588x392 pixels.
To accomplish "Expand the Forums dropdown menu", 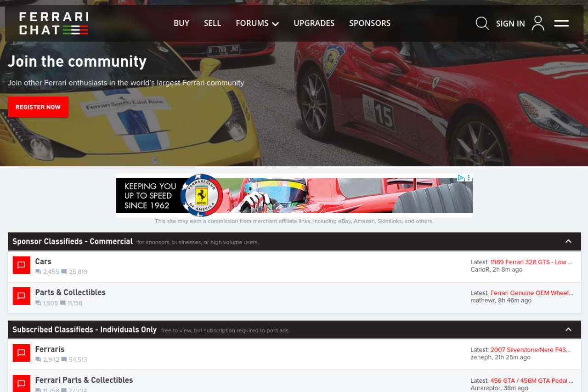I will (257, 23).
